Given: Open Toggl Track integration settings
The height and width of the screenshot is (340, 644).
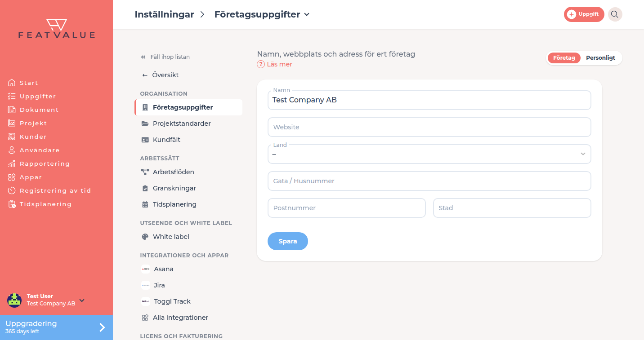Looking at the screenshot, I should coord(188,301).
